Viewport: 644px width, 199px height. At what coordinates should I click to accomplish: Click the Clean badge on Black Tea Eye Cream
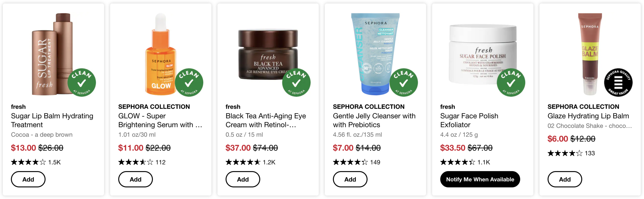296,83
